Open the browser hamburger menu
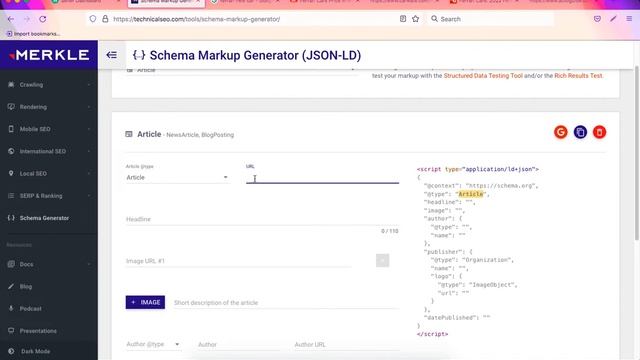This screenshot has height=360, width=640. [629, 19]
